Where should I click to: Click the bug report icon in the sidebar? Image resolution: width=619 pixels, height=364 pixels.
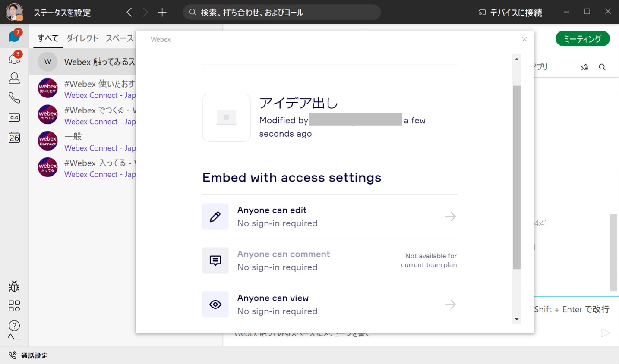coord(14,286)
